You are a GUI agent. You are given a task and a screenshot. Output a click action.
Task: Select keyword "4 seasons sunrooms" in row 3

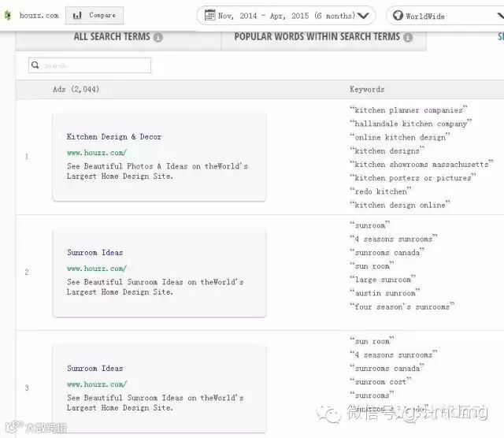394,354
